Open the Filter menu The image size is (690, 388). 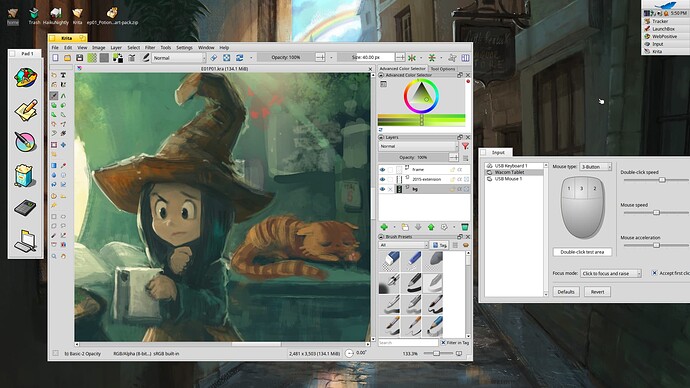150,48
